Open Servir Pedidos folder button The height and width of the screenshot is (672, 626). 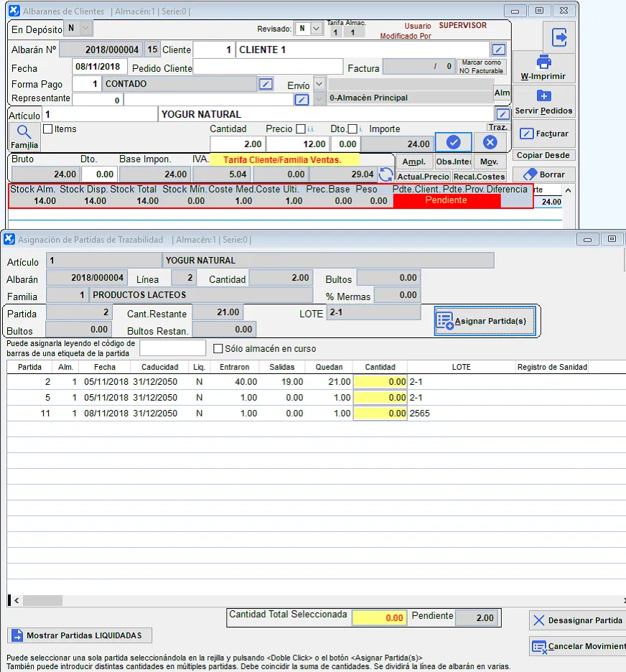pos(543,102)
